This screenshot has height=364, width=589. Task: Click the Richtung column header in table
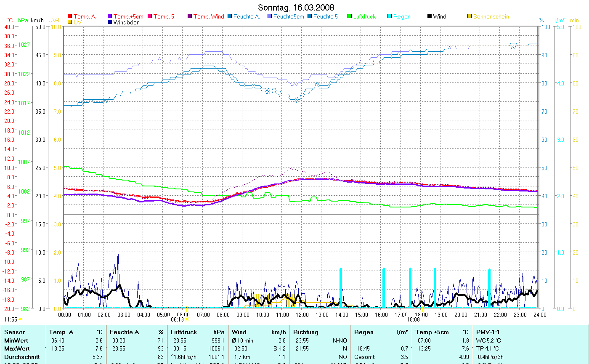(306, 332)
